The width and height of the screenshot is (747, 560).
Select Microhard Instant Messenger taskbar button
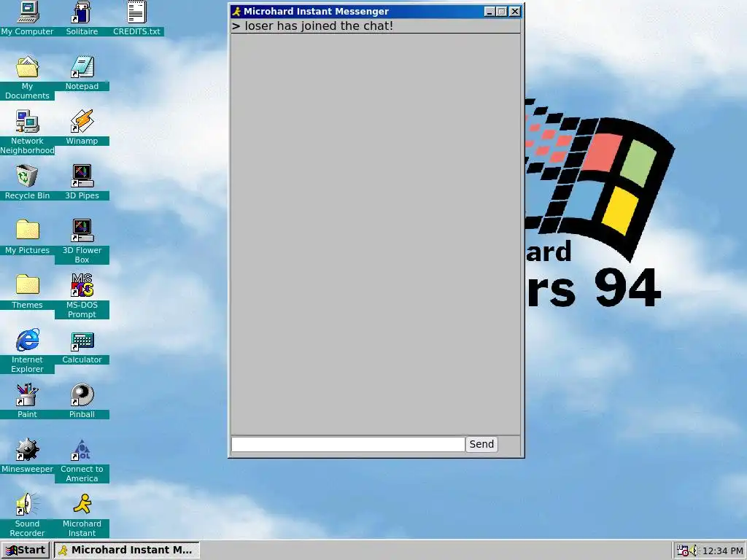pos(126,550)
